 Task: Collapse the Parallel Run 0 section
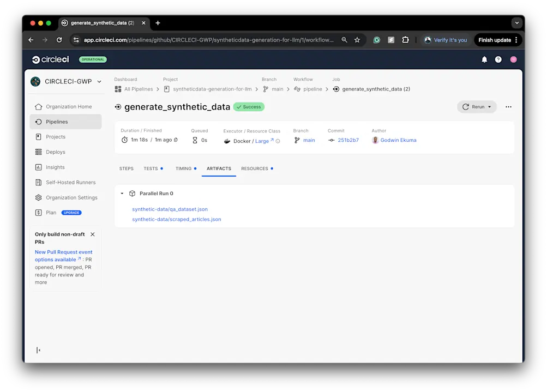(x=122, y=193)
